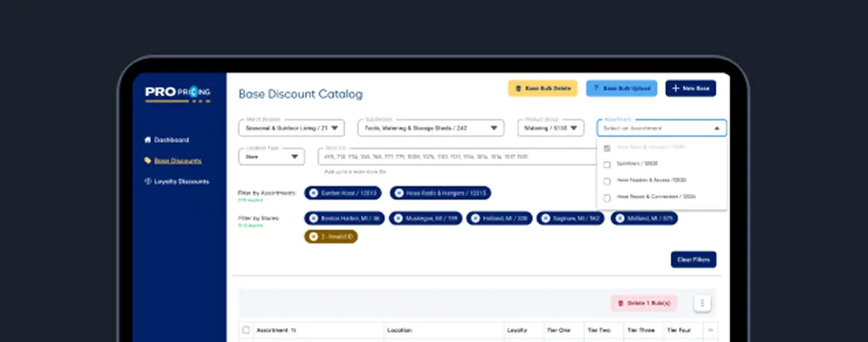
Task: Click the Tier Four column header
Action: tap(679, 330)
